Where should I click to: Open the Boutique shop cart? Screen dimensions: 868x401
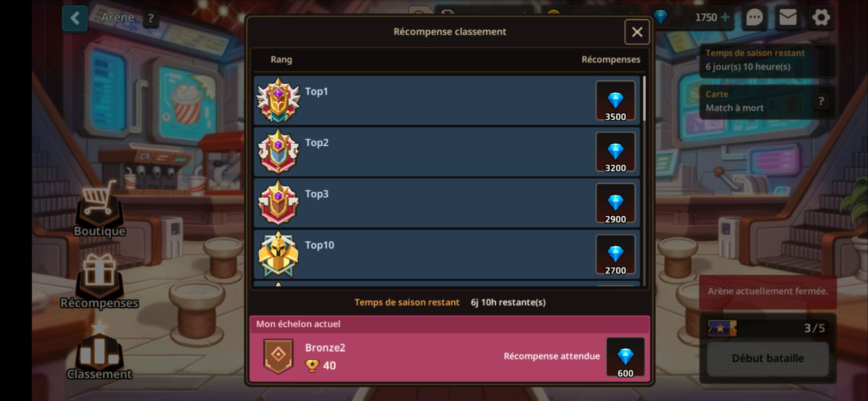(x=99, y=209)
